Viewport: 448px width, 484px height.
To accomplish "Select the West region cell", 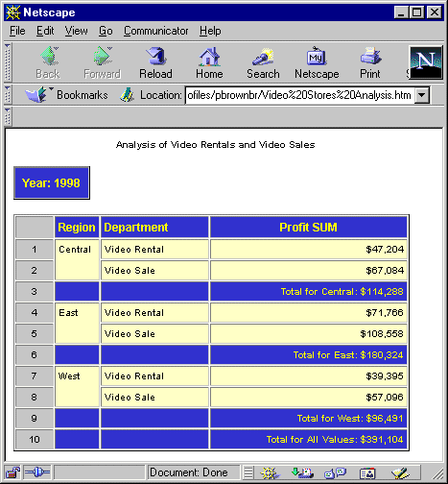I will pos(77,386).
